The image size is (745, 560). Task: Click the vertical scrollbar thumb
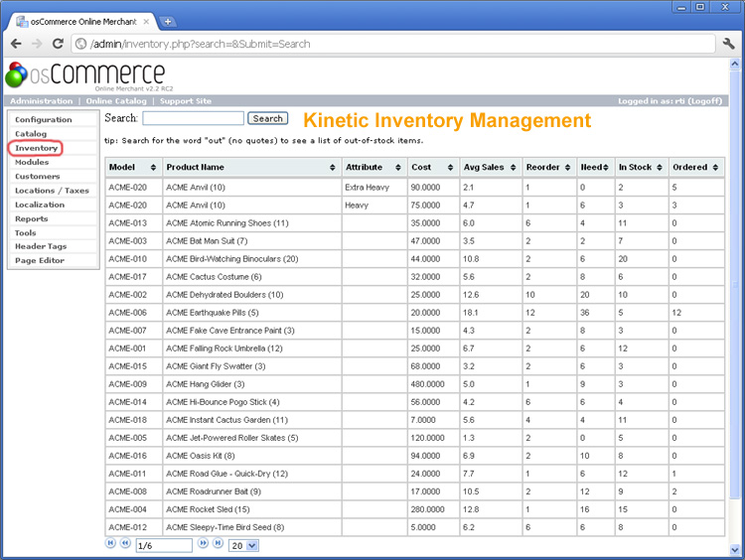click(734, 285)
